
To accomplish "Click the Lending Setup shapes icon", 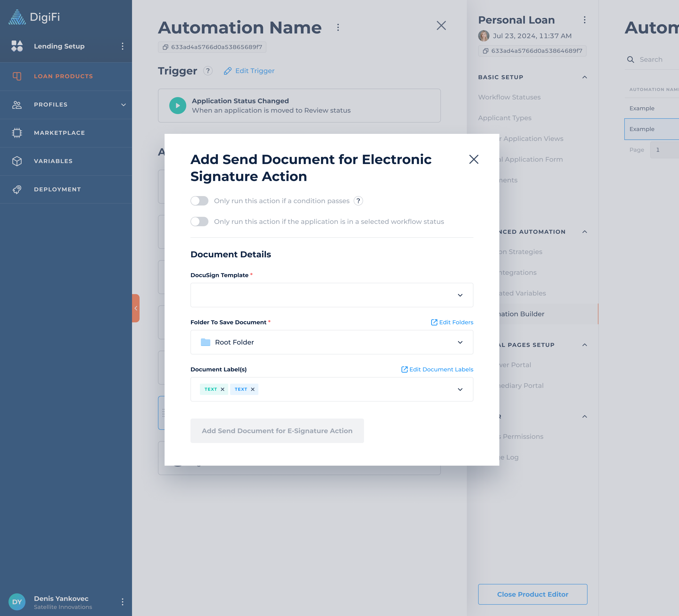I will (17, 46).
